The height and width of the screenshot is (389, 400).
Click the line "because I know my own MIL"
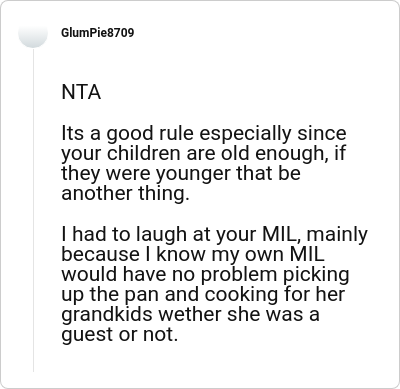193,254
